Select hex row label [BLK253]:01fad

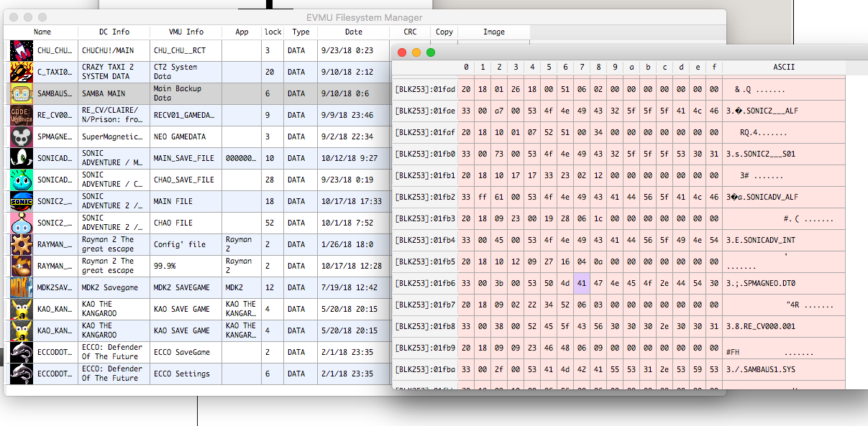pyautogui.click(x=425, y=89)
